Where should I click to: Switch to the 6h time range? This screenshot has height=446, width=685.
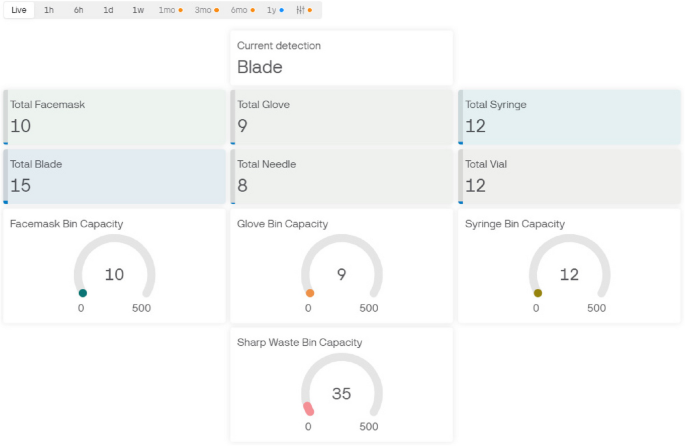coord(78,10)
